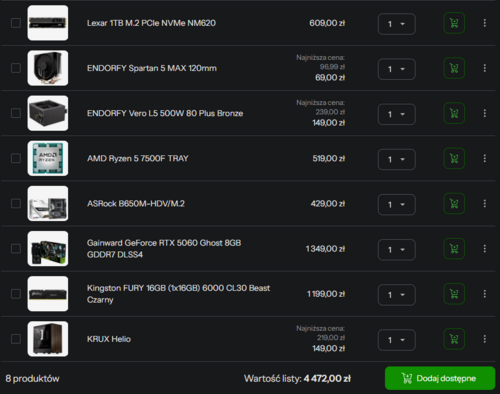The height and width of the screenshot is (394, 500).
Task: Open the Kingston FURY 16GB Beast Czarny product
Action: click(178, 294)
